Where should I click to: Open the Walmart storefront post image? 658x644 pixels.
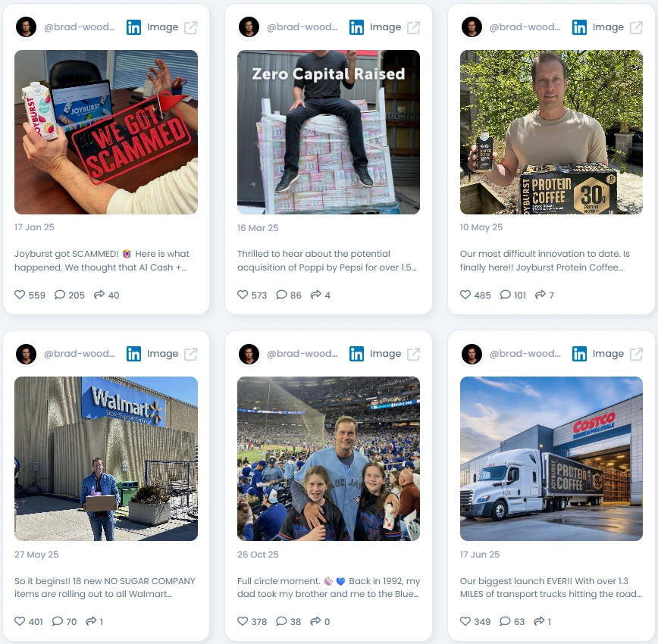tap(106, 458)
